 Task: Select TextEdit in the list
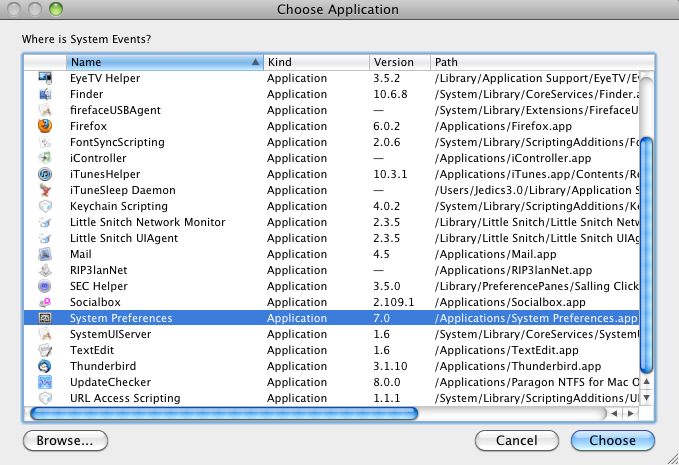pyautogui.click(x=92, y=351)
